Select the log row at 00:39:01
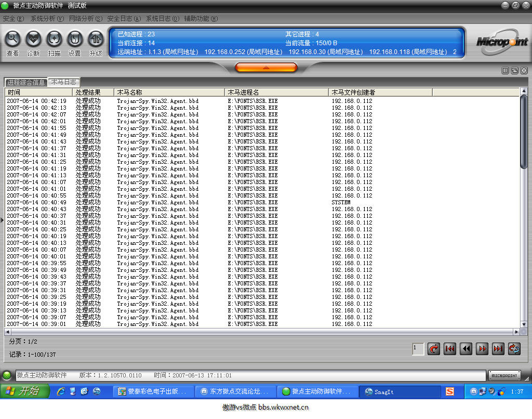Screen dimensions: 532x419 (262, 324)
